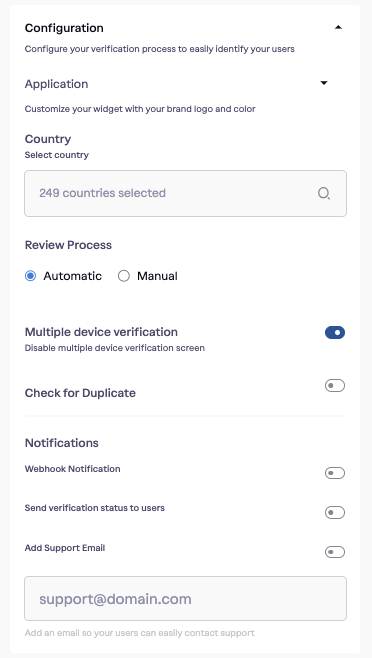Click the Notifications section heading
372x658 pixels.
coord(62,443)
